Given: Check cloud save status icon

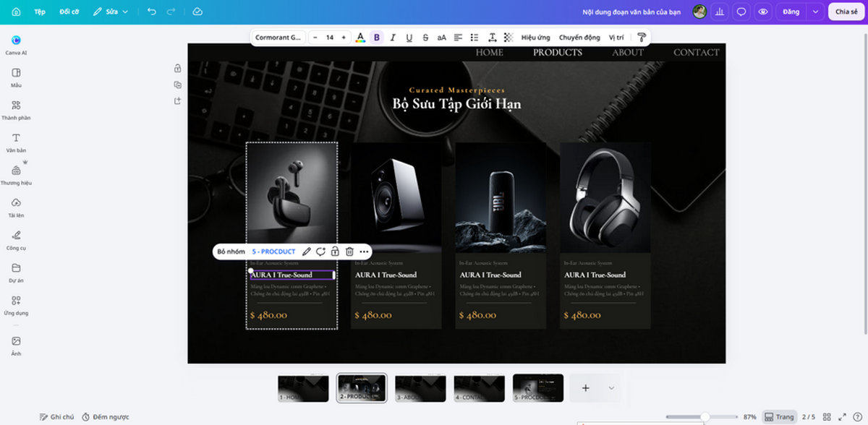Looking at the screenshot, I should click(x=198, y=12).
